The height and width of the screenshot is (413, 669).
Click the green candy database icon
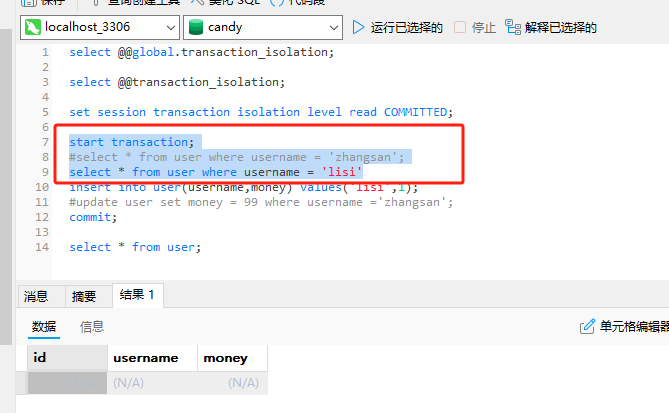click(x=196, y=27)
